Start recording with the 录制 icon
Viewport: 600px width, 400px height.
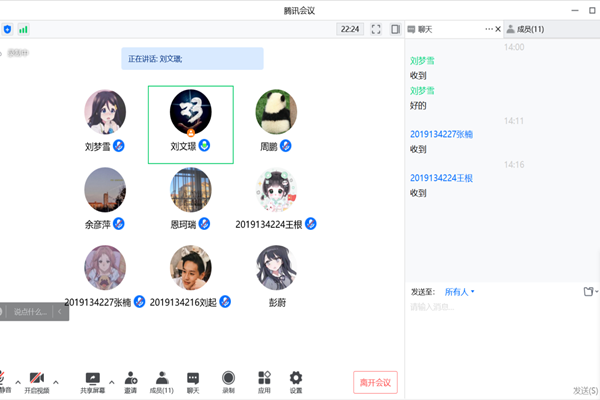[x=229, y=380]
